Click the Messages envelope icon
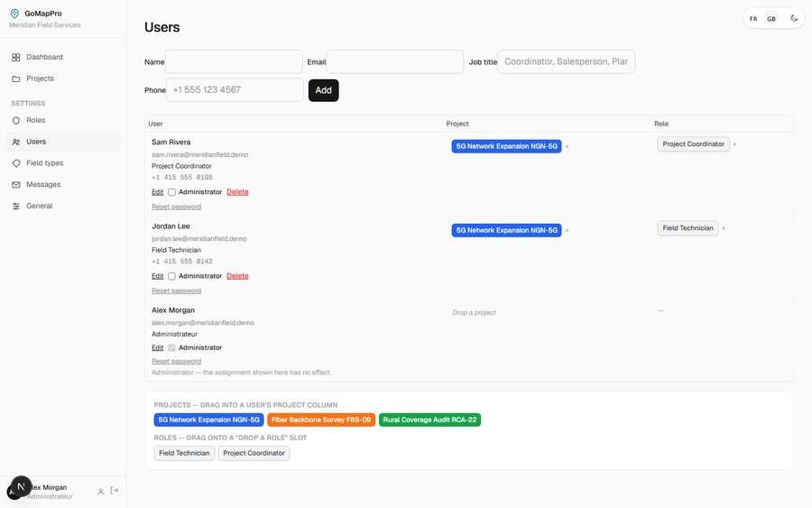The width and height of the screenshot is (812, 508). [16, 185]
